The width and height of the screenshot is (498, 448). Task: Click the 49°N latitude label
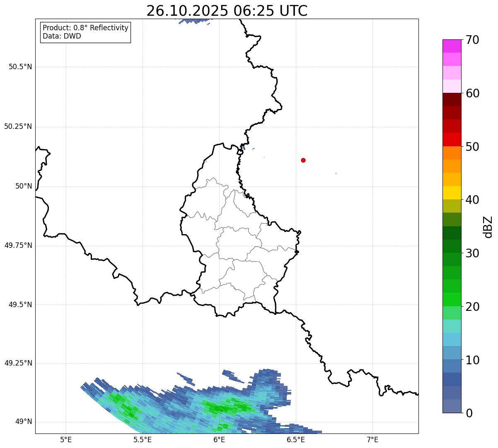(x=24, y=422)
